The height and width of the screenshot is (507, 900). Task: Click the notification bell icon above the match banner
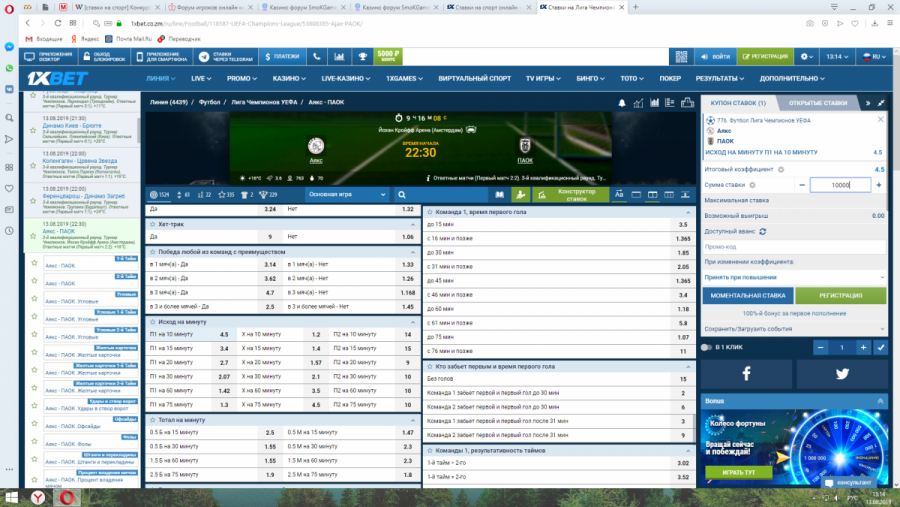[x=622, y=103]
